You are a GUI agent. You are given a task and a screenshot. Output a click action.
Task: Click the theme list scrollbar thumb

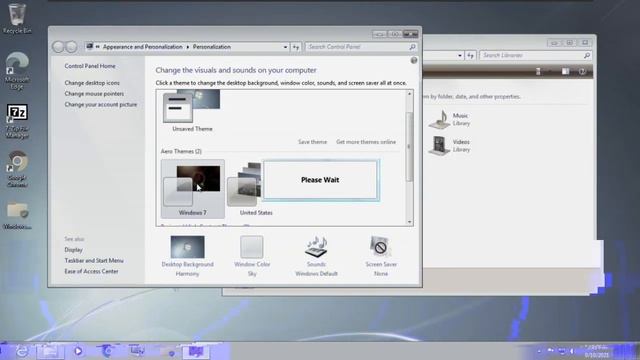pyautogui.click(x=409, y=147)
